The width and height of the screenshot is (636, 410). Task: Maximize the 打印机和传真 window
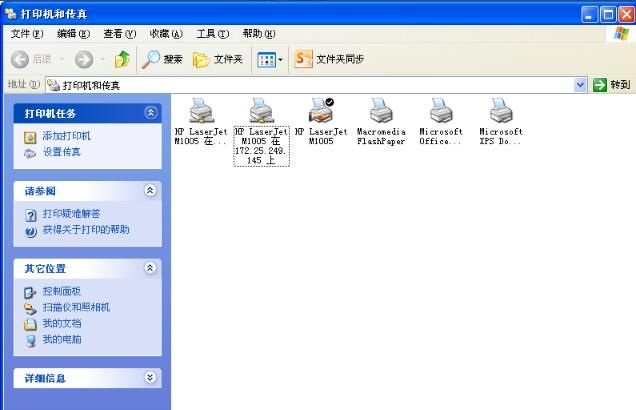point(608,15)
